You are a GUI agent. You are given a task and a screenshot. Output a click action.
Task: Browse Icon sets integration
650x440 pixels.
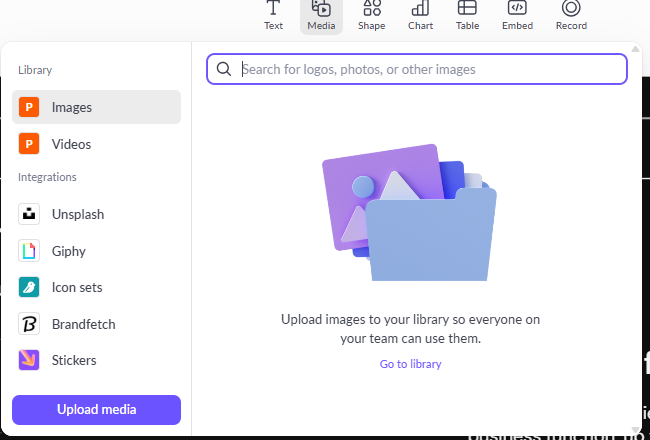[x=96, y=287]
